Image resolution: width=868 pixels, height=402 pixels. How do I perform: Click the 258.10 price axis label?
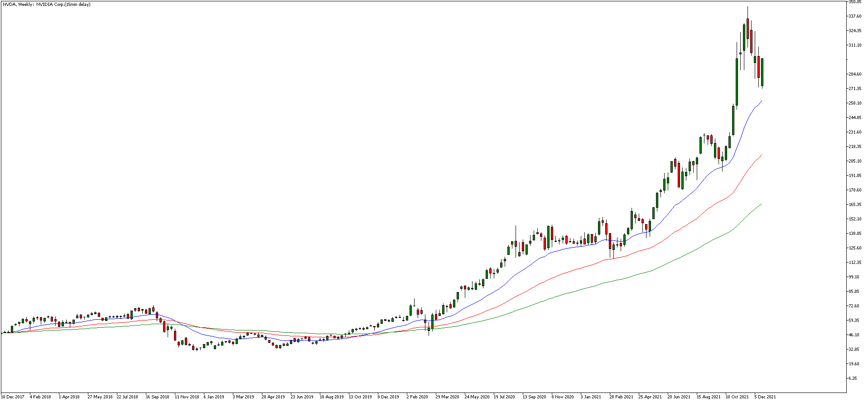point(855,103)
